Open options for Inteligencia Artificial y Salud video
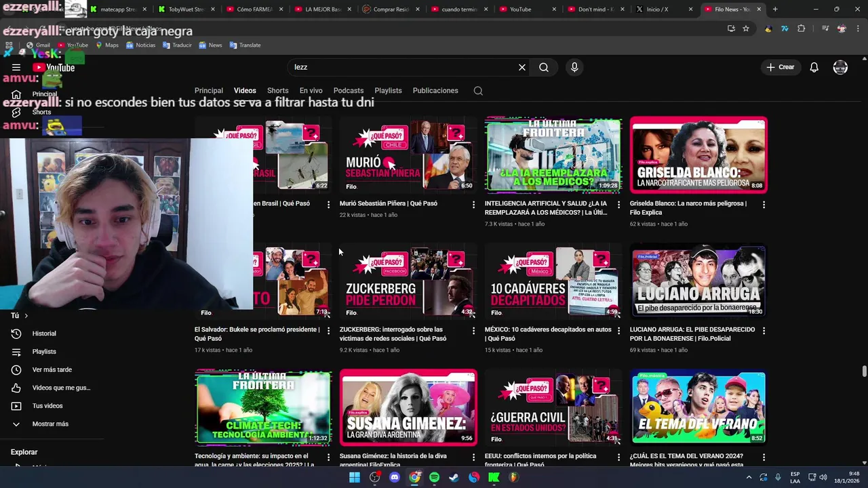Viewport: 868px width, 488px height. click(x=618, y=204)
